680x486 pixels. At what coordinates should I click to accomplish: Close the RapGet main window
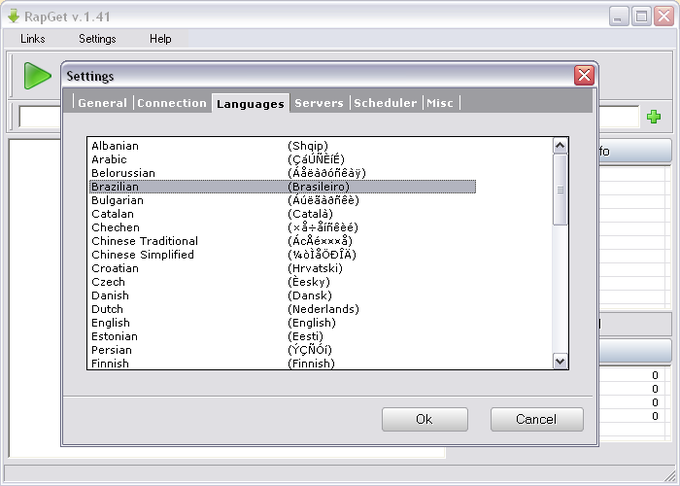pos(664,16)
